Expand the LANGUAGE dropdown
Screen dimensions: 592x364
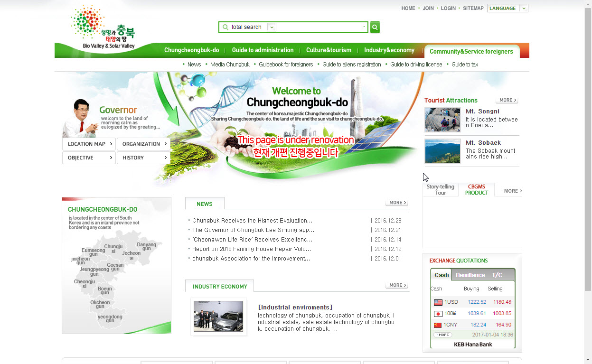pos(524,9)
